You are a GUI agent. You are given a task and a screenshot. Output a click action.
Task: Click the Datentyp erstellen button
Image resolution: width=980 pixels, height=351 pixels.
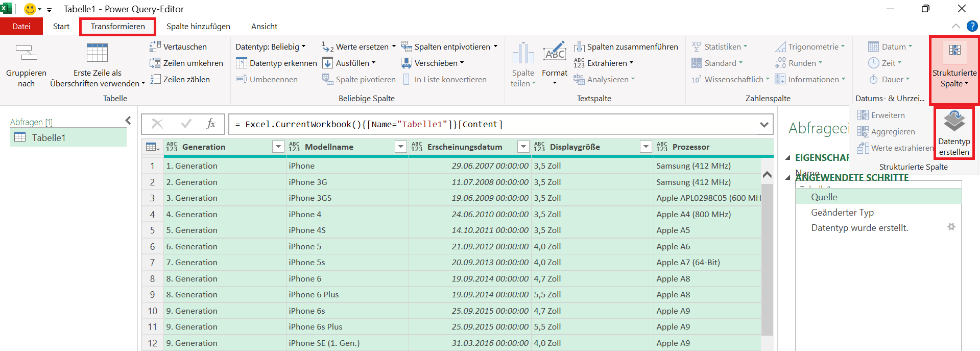(x=954, y=133)
